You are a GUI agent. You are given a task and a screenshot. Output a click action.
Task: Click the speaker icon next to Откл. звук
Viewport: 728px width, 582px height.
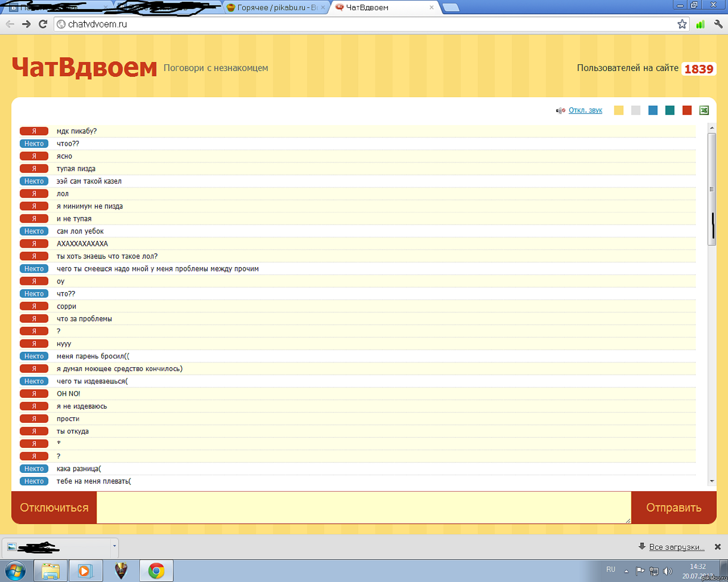tap(561, 110)
